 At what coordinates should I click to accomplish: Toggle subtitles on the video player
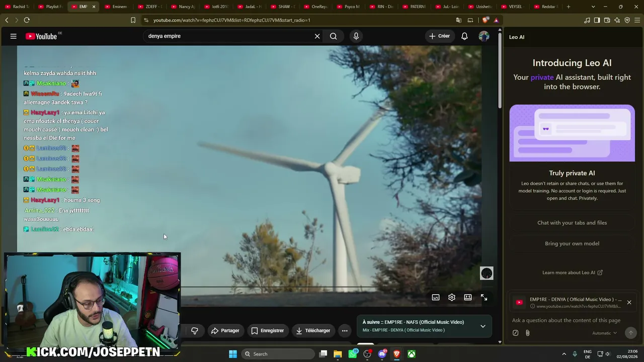436,298
